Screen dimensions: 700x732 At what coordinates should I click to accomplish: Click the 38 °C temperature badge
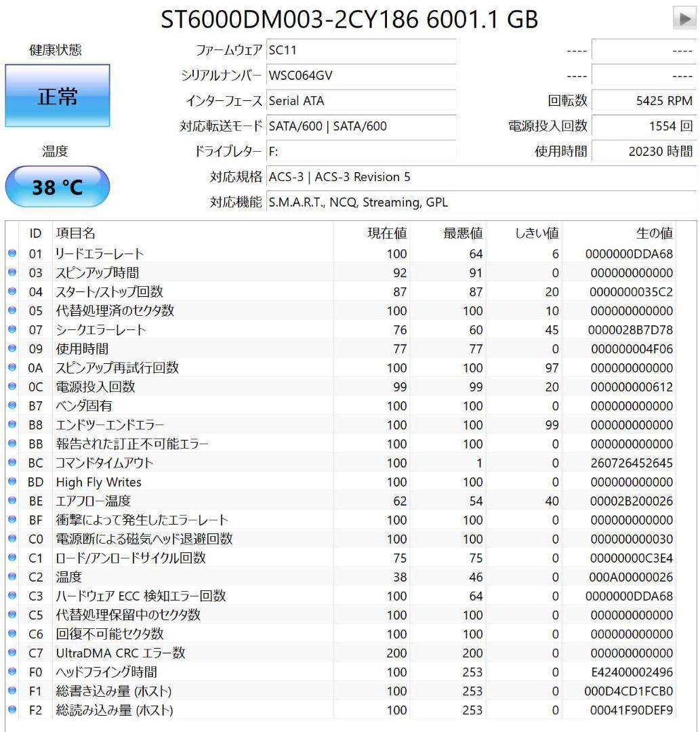(x=57, y=186)
